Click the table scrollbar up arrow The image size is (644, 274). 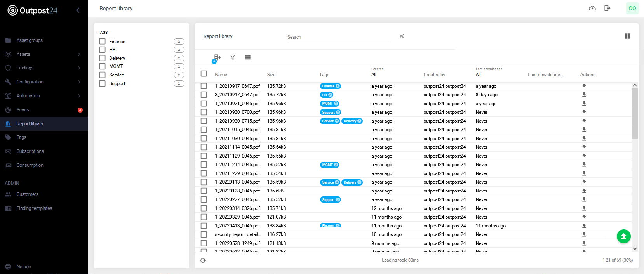[635, 85]
